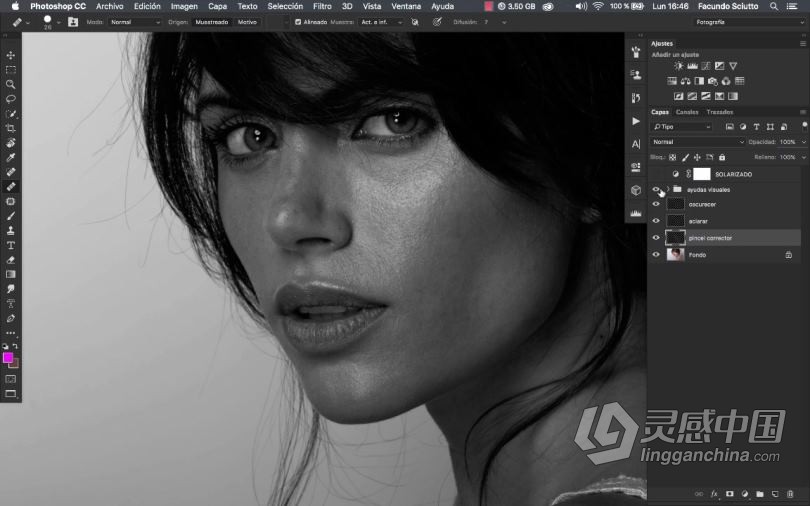Hide the Fondo layer
The width and height of the screenshot is (810, 506).
pyautogui.click(x=656, y=255)
